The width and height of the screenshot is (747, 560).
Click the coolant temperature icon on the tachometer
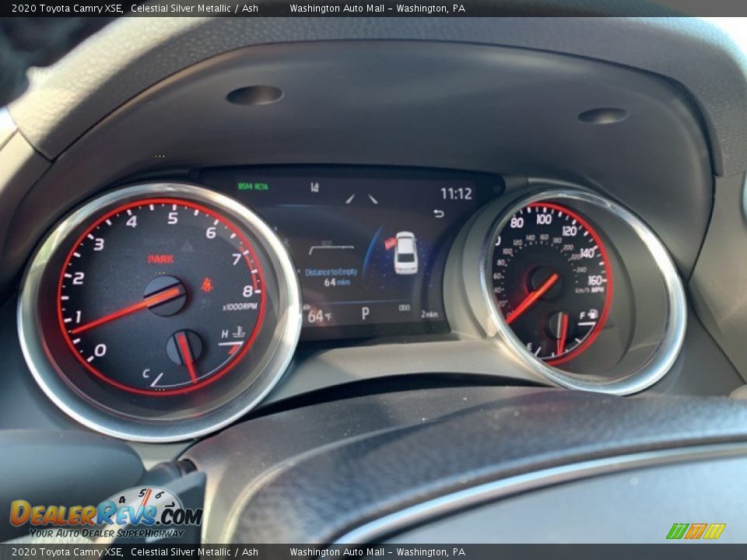[239, 334]
